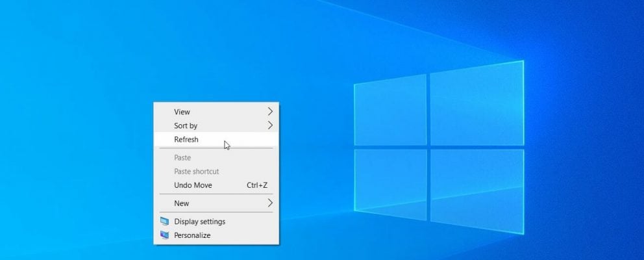Image resolution: width=644 pixels, height=260 pixels.
Task: Select Undo Move in the context menu
Action: pyautogui.click(x=216, y=185)
